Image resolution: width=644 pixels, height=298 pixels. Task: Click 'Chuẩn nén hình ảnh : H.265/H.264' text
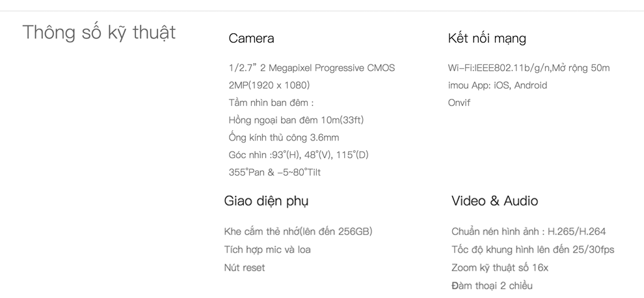(x=529, y=232)
